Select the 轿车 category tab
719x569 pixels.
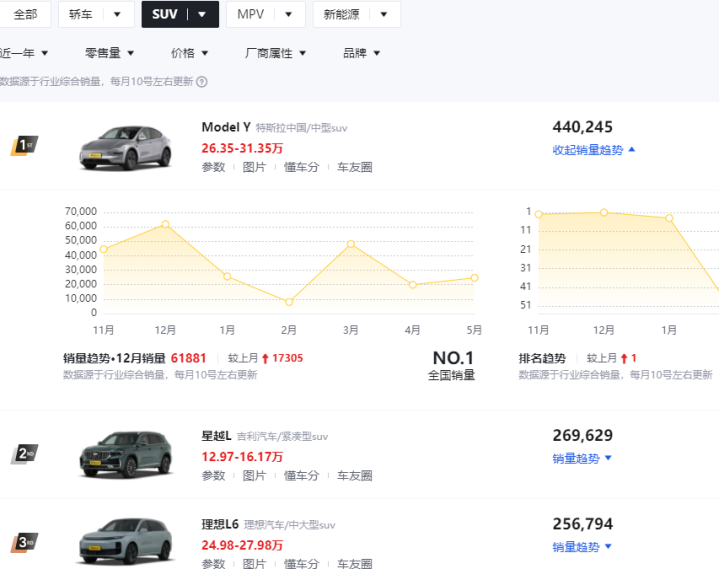point(81,15)
